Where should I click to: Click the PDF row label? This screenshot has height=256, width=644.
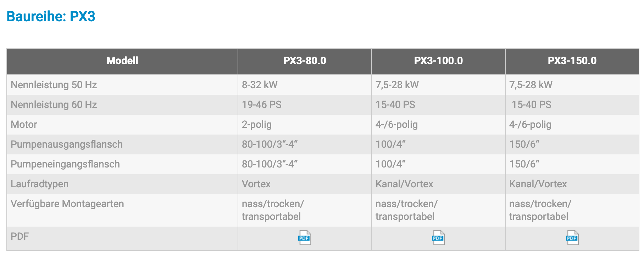point(20,236)
